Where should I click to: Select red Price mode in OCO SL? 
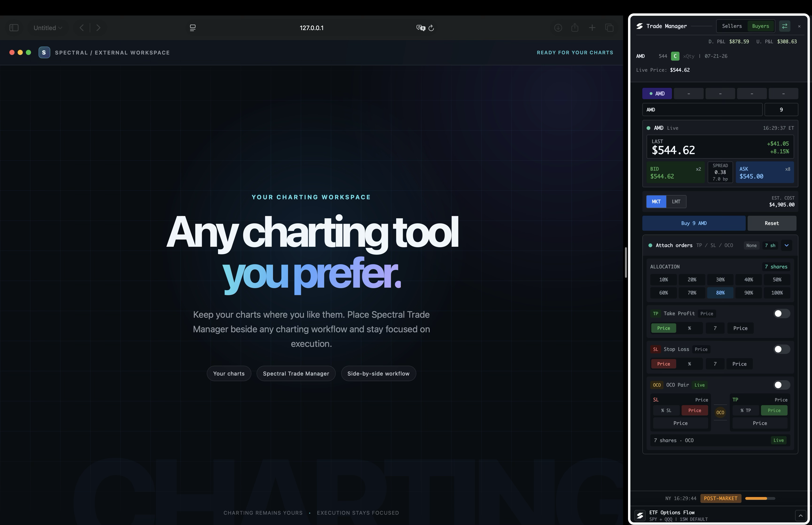pyautogui.click(x=695, y=411)
